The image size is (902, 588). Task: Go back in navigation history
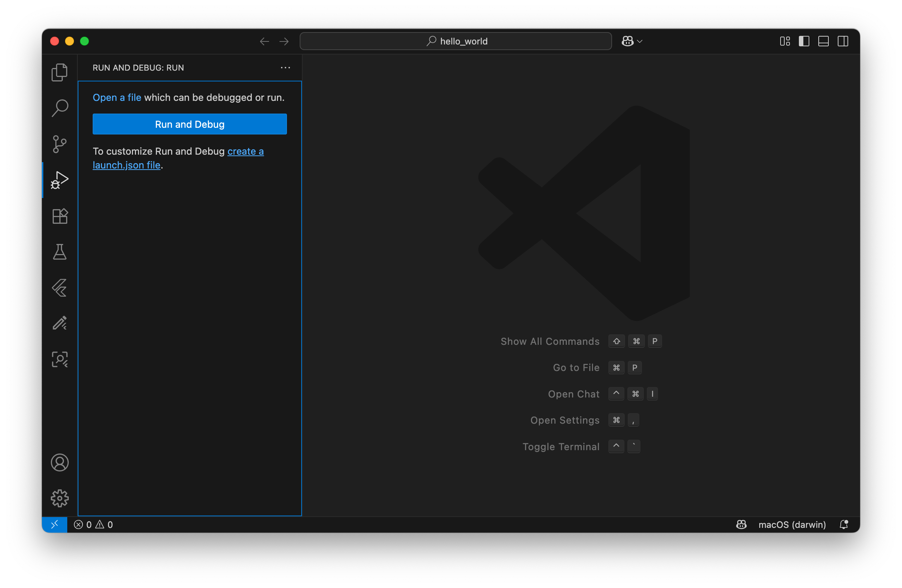pos(264,41)
